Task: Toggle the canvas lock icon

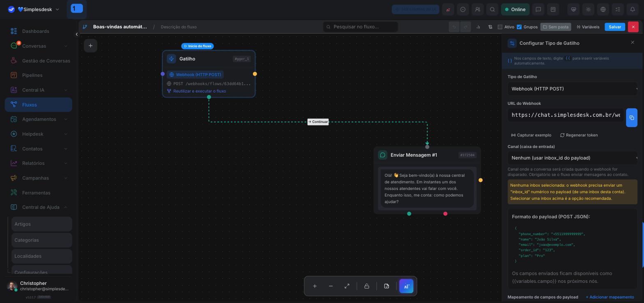Action: (x=367, y=286)
